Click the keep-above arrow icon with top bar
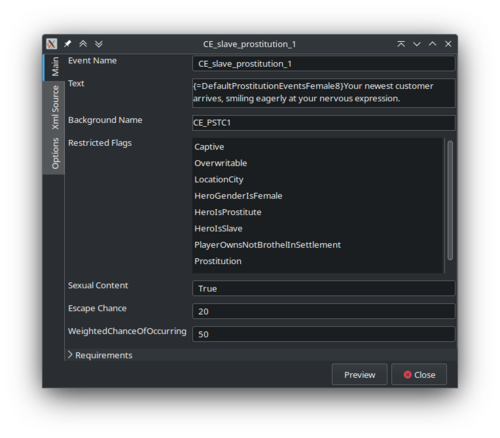 [401, 44]
